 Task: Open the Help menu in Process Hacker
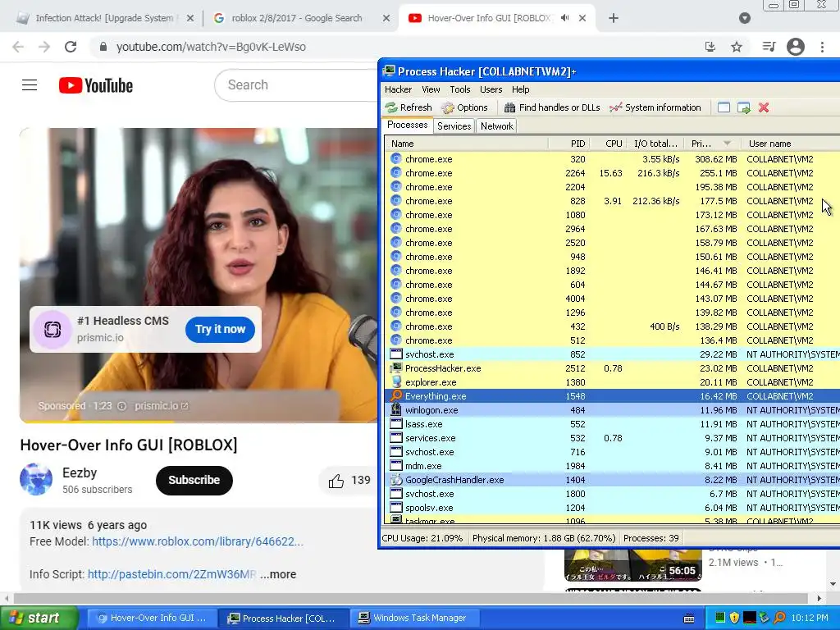[x=520, y=89]
